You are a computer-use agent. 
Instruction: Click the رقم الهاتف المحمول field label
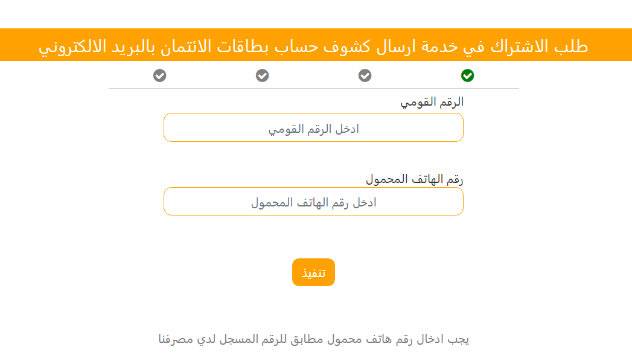(415, 179)
